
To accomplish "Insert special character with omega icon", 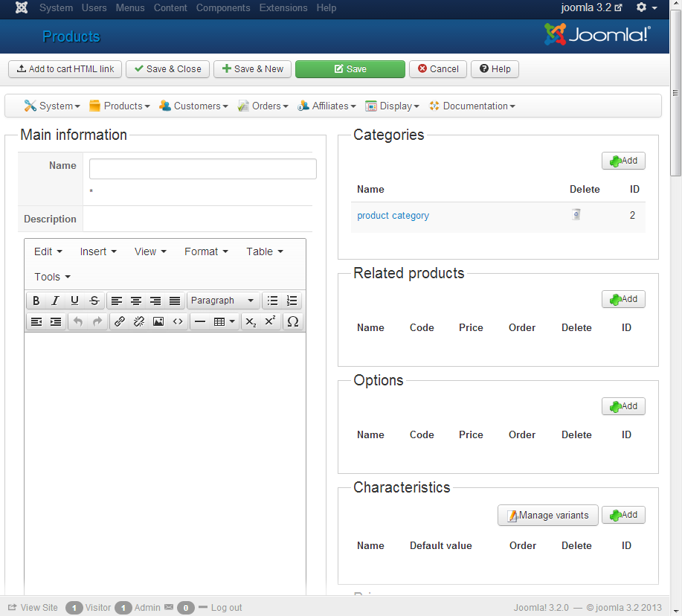I will click(293, 321).
